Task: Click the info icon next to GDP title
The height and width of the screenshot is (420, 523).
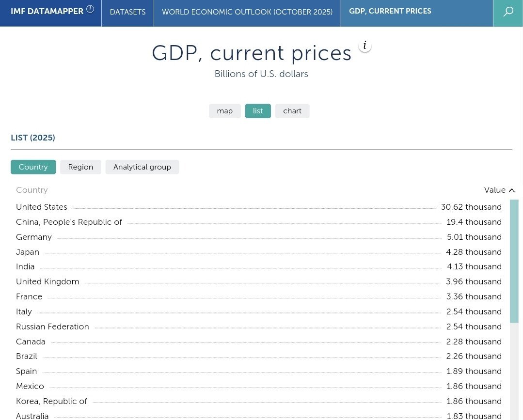Action: (x=365, y=46)
